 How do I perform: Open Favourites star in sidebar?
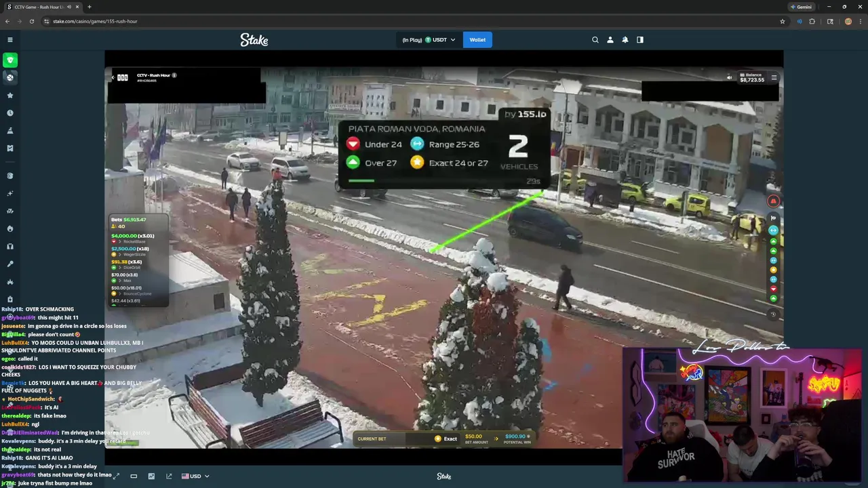pyautogui.click(x=10, y=96)
